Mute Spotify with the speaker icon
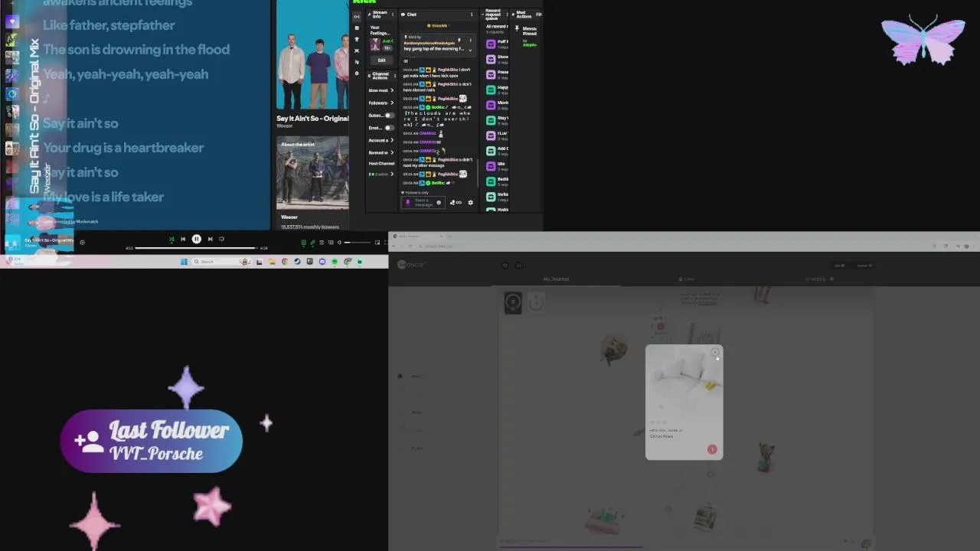The height and width of the screenshot is (551, 980). (x=338, y=243)
